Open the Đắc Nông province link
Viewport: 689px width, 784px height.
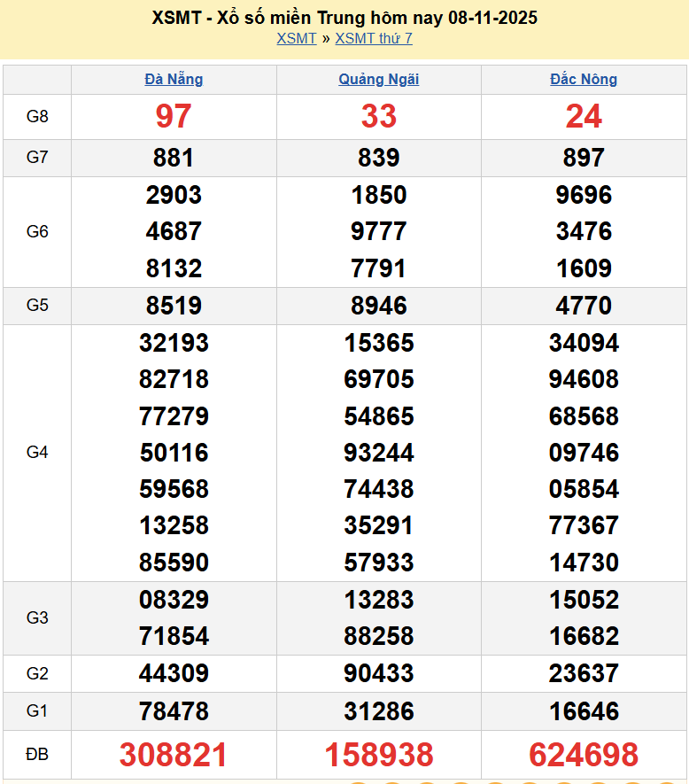point(584,79)
